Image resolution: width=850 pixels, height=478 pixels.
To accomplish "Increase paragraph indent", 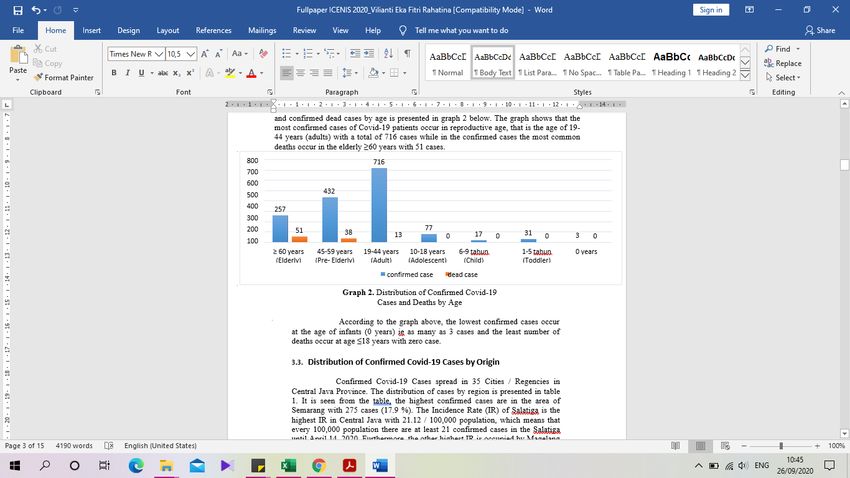I will click(369, 53).
